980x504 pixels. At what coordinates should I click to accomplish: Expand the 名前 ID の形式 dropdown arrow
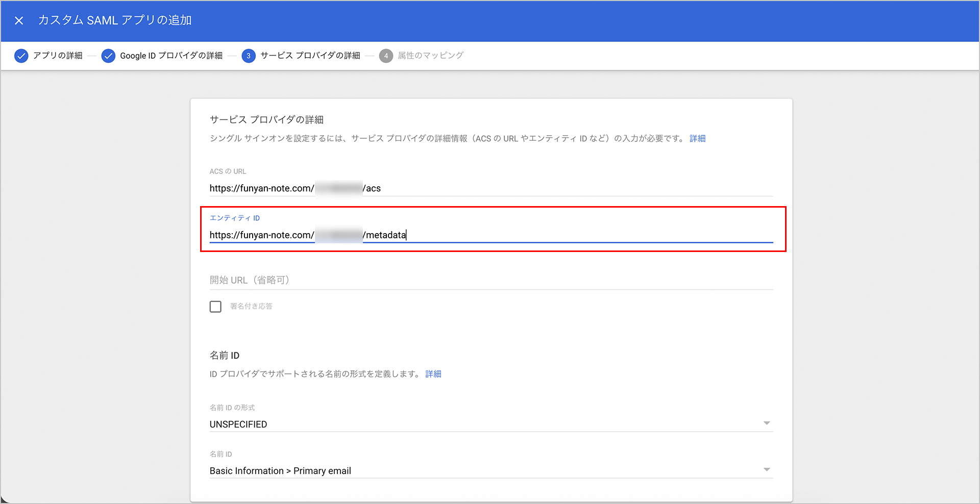766,423
